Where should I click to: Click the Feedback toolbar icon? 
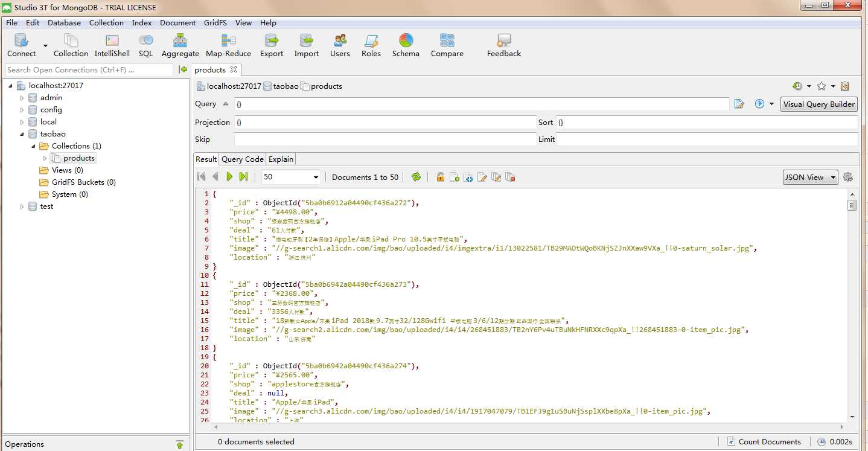pyautogui.click(x=504, y=45)
